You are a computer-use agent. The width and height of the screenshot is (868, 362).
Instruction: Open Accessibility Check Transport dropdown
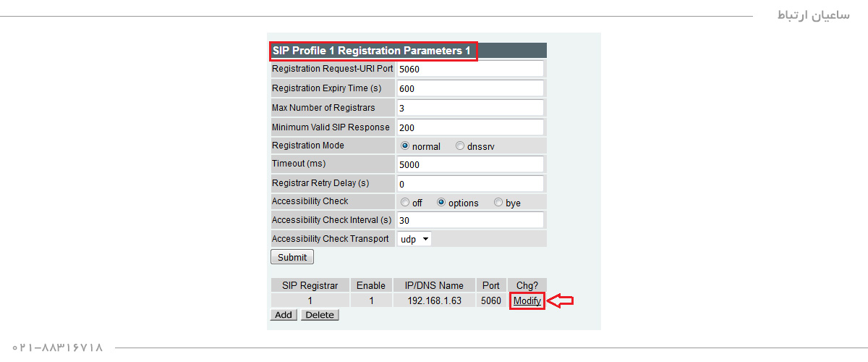point(414,239)
